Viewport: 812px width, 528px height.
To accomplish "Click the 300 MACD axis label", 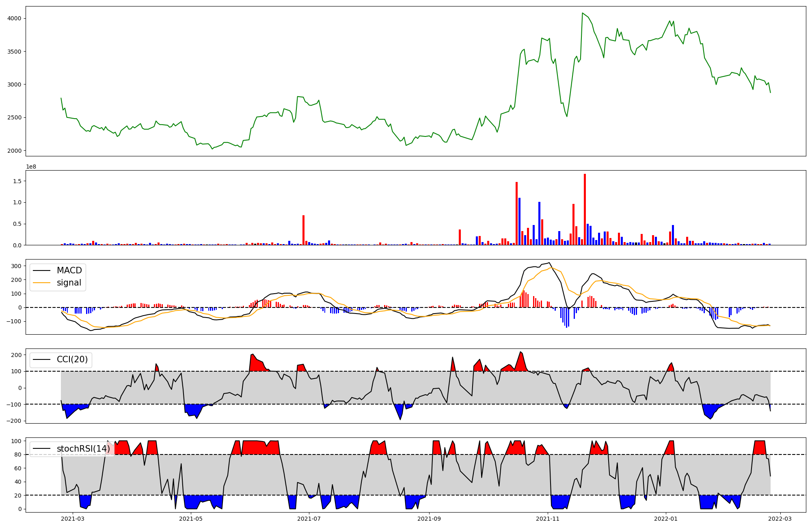I will [16, 266].
